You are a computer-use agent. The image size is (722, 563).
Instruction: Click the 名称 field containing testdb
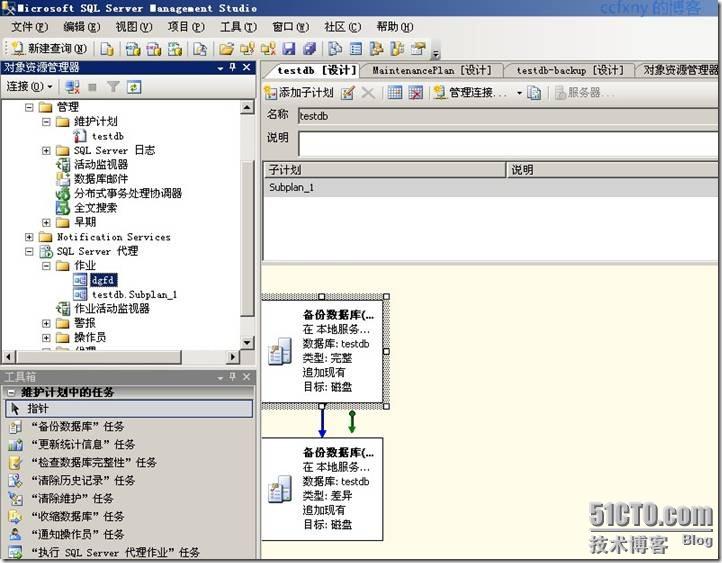coord(507,116)
